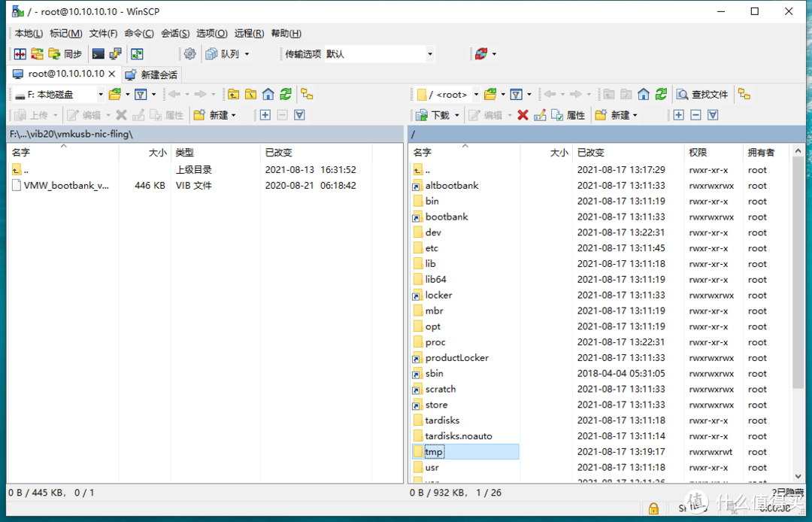Click the 查找文件 find files button
812x522 pixels.
pyautogui.click(x=702, y=94)
